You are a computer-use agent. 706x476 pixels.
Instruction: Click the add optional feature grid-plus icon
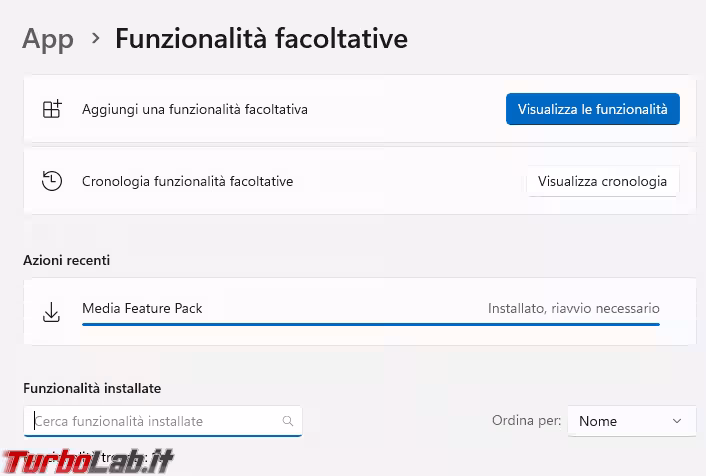coord(52,109)
